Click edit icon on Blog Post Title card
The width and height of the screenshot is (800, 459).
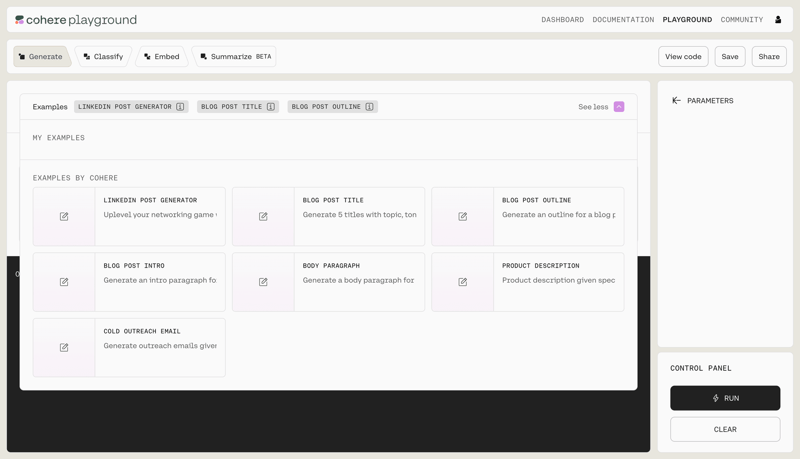[263, 216]
